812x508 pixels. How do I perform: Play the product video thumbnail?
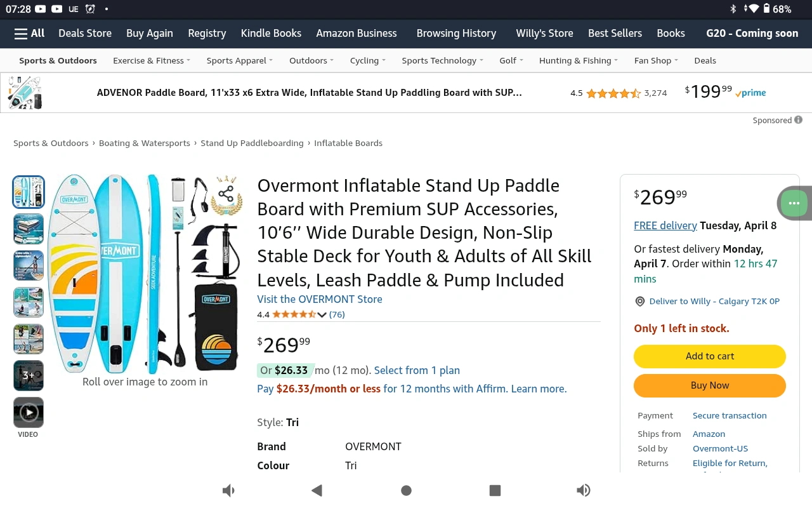29,413
